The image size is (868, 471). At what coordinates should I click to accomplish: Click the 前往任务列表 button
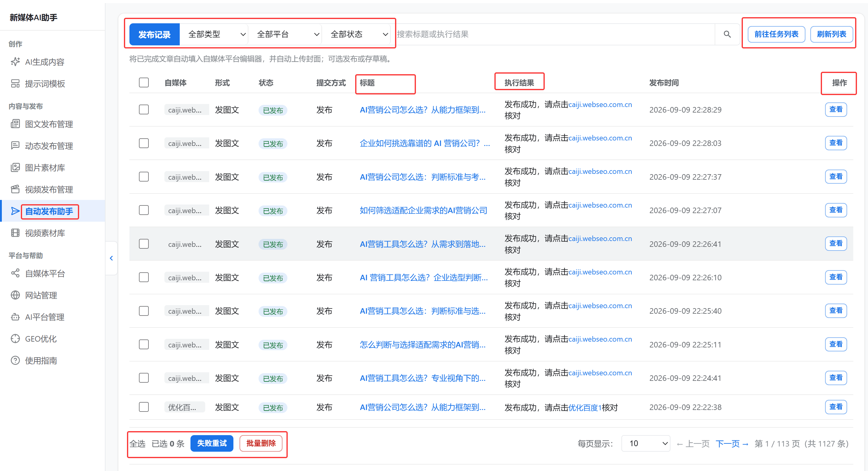(776, 34)
